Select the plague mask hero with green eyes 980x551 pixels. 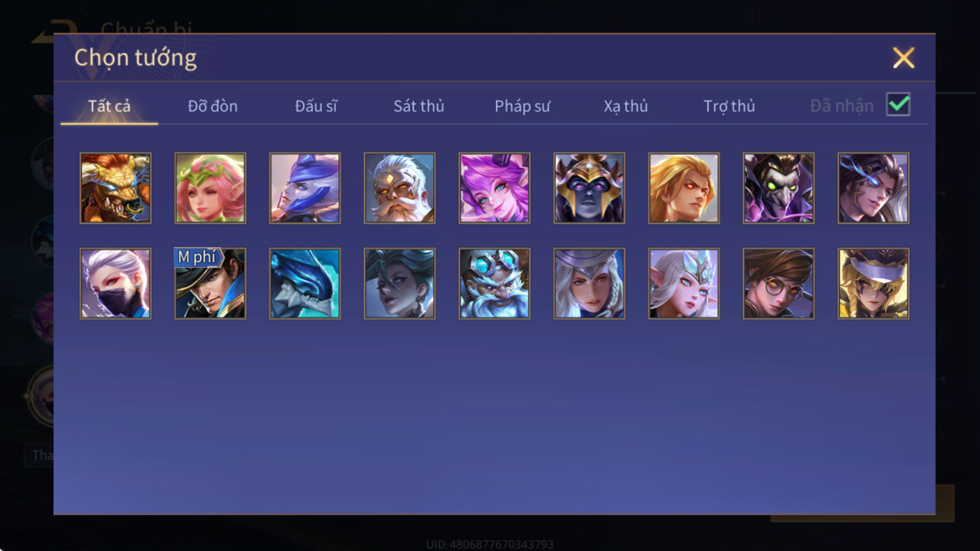(x=778, y=188)
